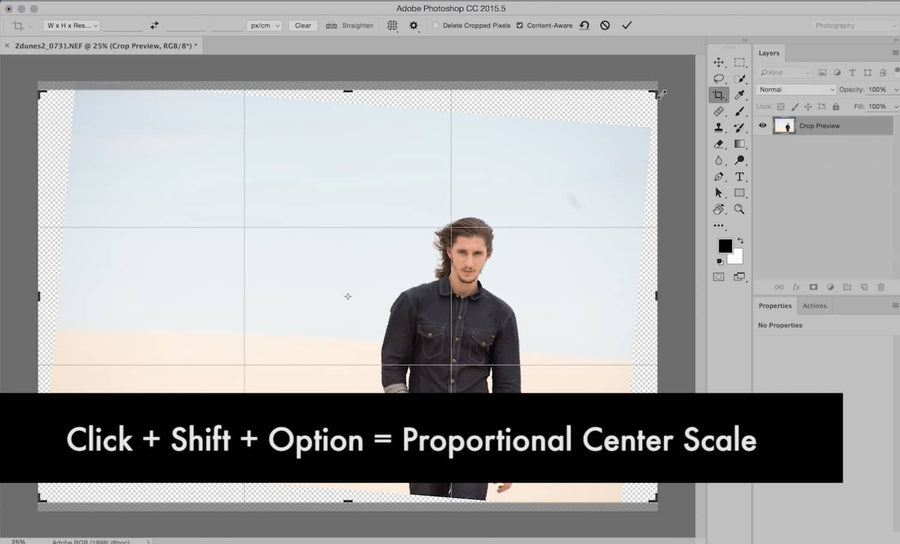Image resolution: width=900 pixels, height=544 pixels.
Task: Select the Horizontal Type tool
Action: tap(739, 177)
